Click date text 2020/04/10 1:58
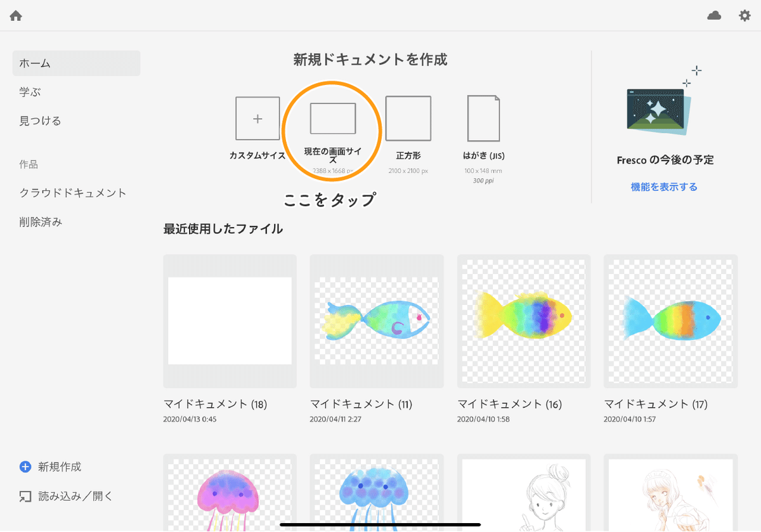Image resolution: width=761 pixels, height=532 pixels. (x=483, y=419)
